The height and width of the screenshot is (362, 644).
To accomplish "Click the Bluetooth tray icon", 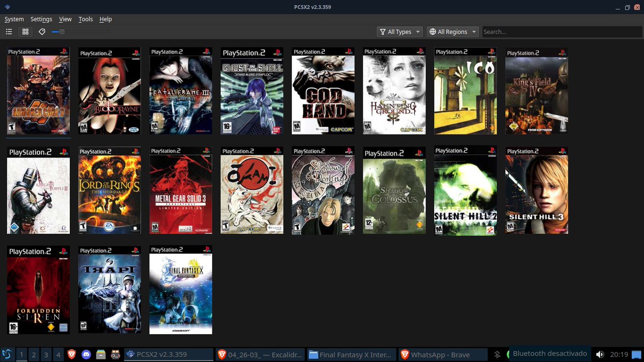I will pos(497,354).
